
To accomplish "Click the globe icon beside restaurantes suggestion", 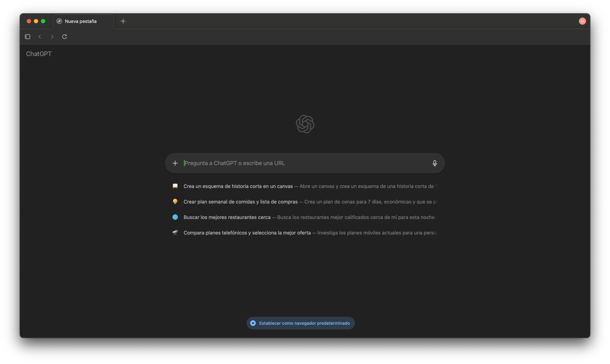I will pos(175,217).
